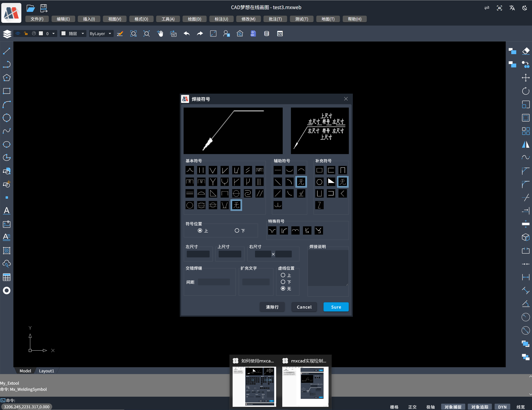Select the zoom window magnifier tool
532x410 pixels.
[134, 34]
